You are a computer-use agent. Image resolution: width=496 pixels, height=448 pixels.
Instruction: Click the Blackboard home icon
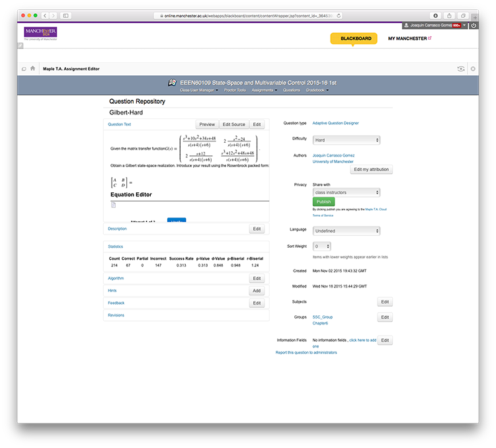pos(32,68)
